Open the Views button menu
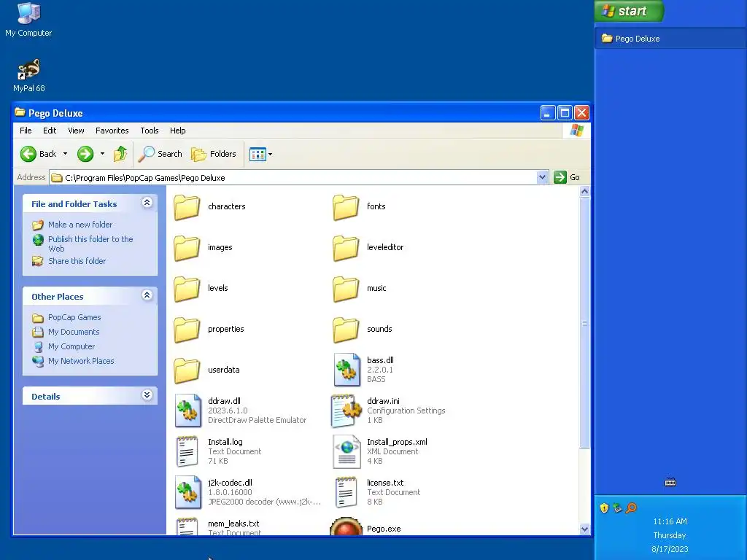The height and width of the screenshot is (560, 747). click(x=260, y=154)
